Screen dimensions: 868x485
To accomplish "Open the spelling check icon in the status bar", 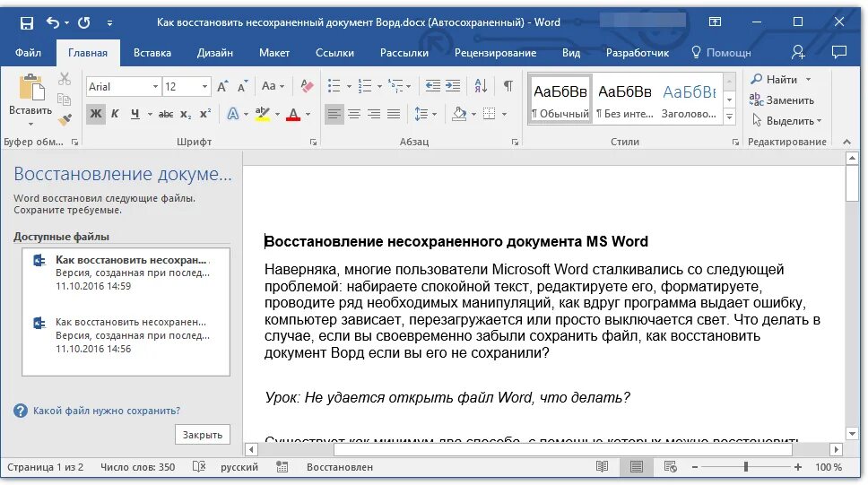I will point(199,467).
